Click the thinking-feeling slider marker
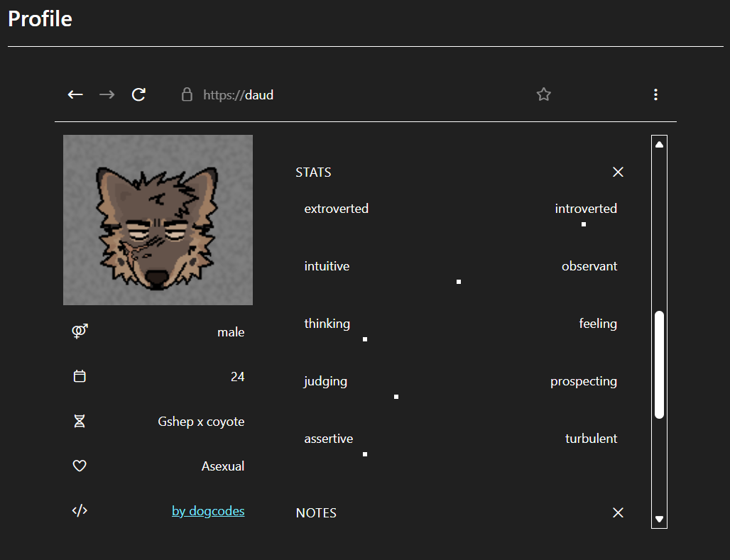Image resolution: width=730 pixels, height=560 pixels. (x=365, y=339)
